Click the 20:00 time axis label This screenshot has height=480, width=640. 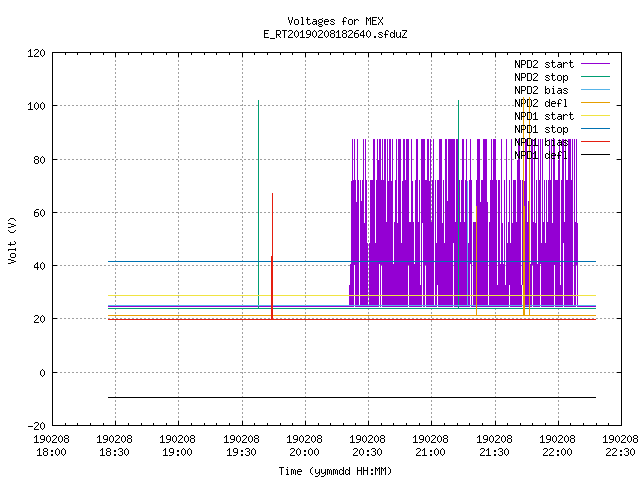(304, 452)
